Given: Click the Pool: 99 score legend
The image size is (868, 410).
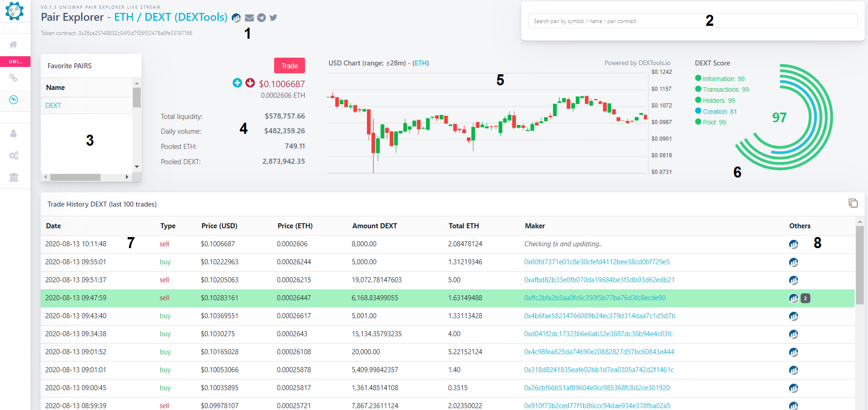Looking at the screenshot, I should coord(711,122).
